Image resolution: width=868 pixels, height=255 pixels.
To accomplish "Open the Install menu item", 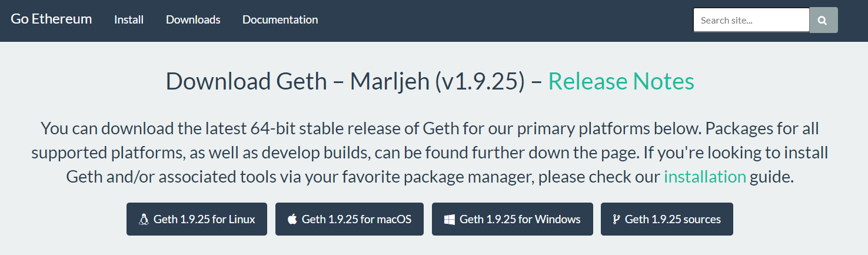I will click(129, 19).
